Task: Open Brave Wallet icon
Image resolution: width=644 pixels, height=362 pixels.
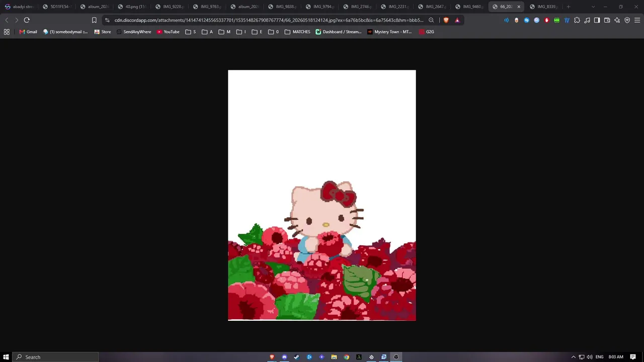Action: pyautogui.click(x=607, y=20)
